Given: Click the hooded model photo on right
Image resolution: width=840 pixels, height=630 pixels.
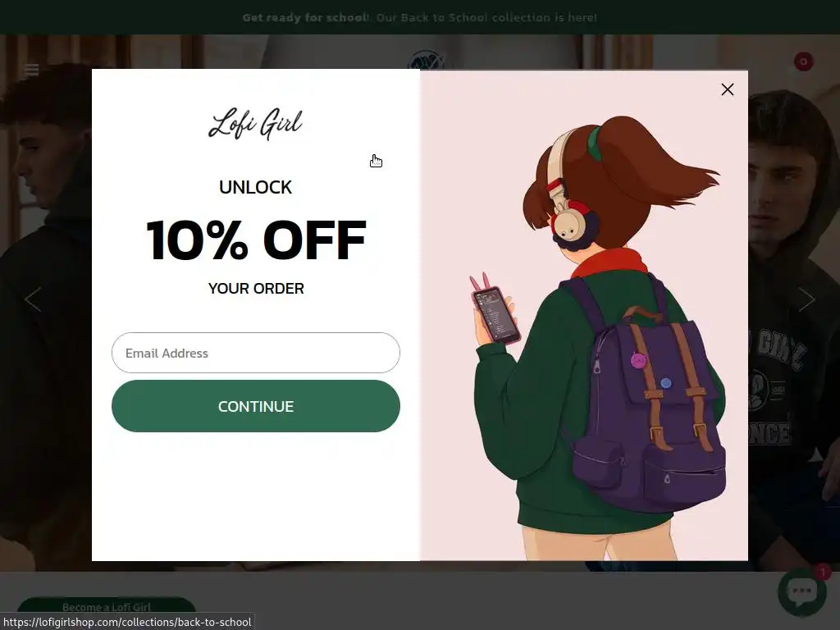Looking at the screenshot, I should click(794, 322).
